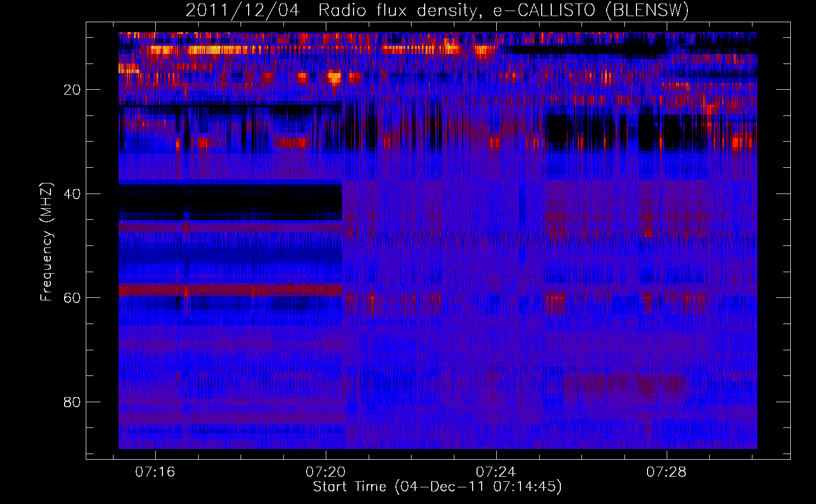Click the 07:28 time tick label
The image size is (816, 504).
666,472
